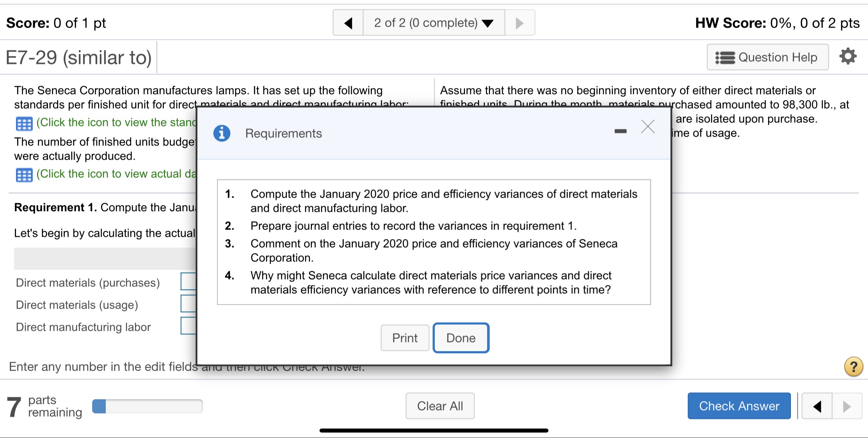Click 'Score: 0 of 1 pt' text

(56, 23)
